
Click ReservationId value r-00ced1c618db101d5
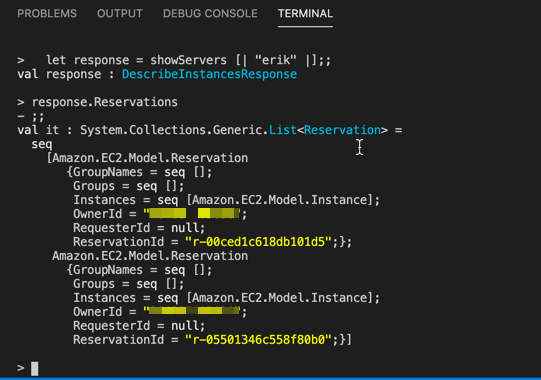click(x=258, y=242)
